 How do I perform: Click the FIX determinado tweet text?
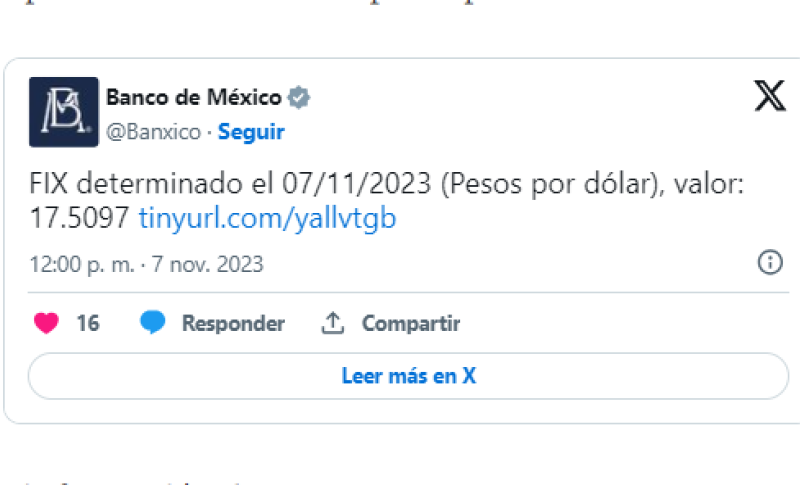coord(387,201)
